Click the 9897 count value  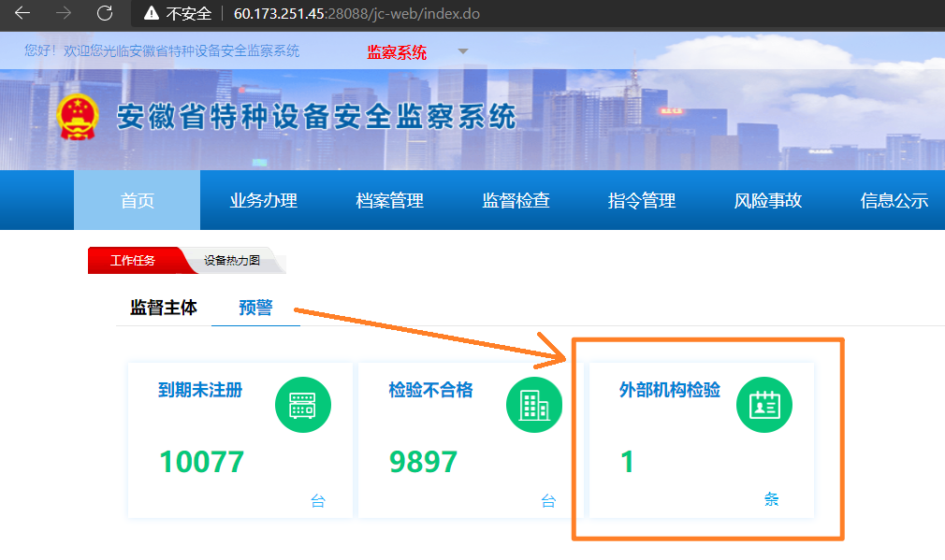(424, 462)
